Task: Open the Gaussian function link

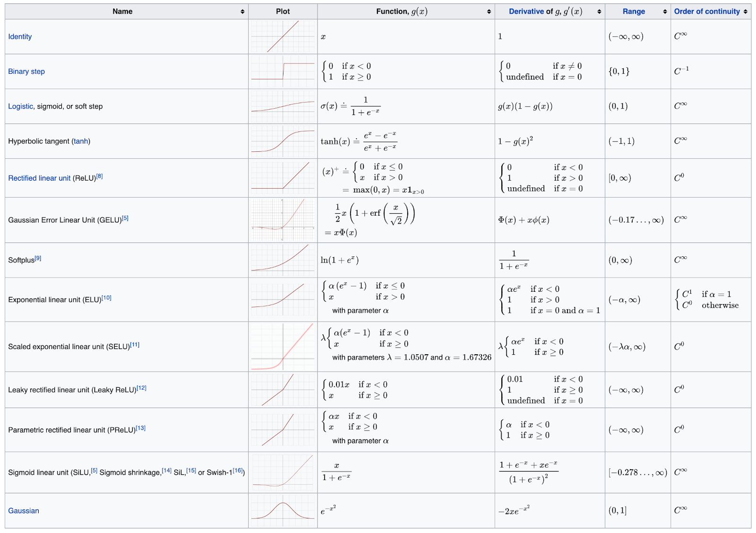Action: click(x=24, y=511)
